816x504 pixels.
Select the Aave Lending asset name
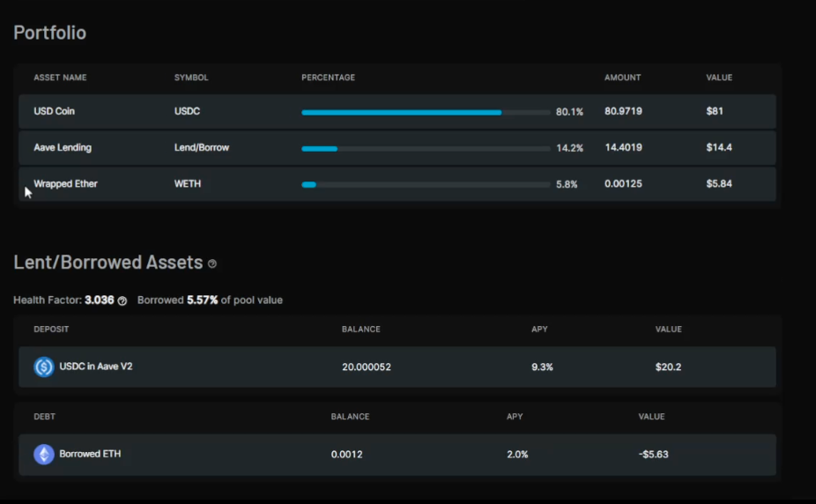coord(63,148)
